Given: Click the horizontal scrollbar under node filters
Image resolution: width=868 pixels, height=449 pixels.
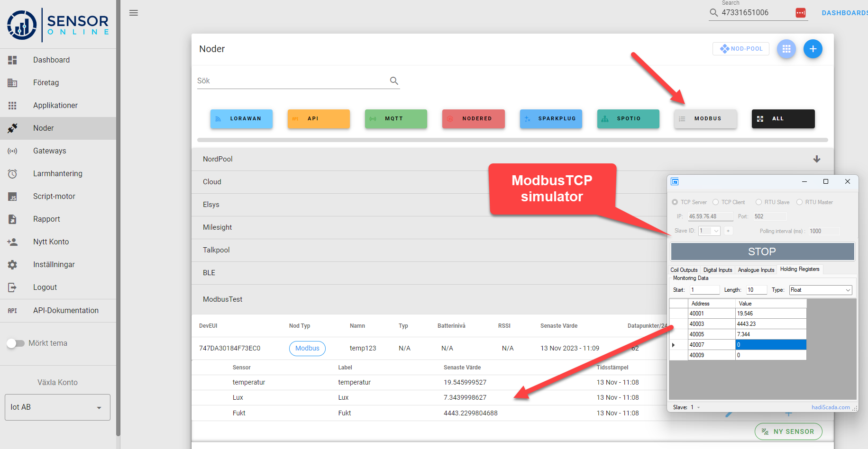Looking at the screenshot, I should (x=512, y=140).
